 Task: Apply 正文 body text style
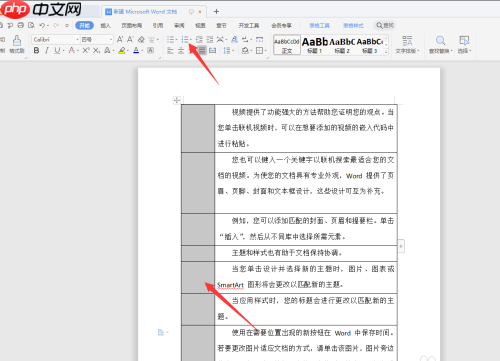[287, 45]
